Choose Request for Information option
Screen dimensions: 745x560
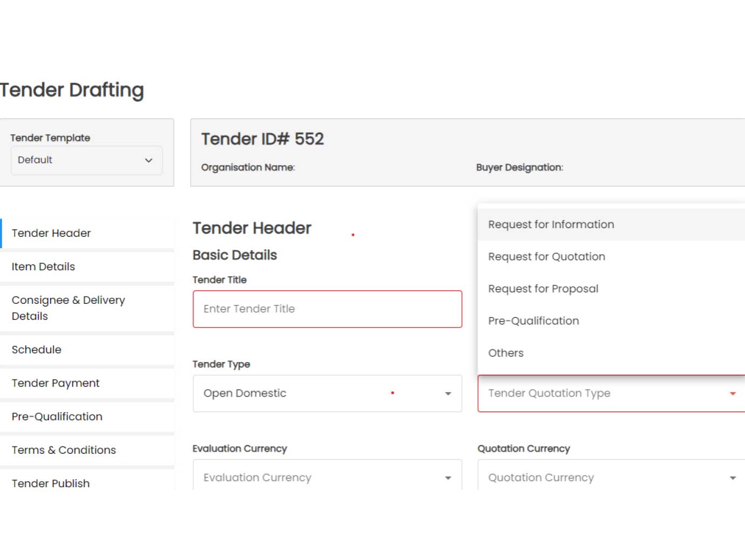pos(551,224)
